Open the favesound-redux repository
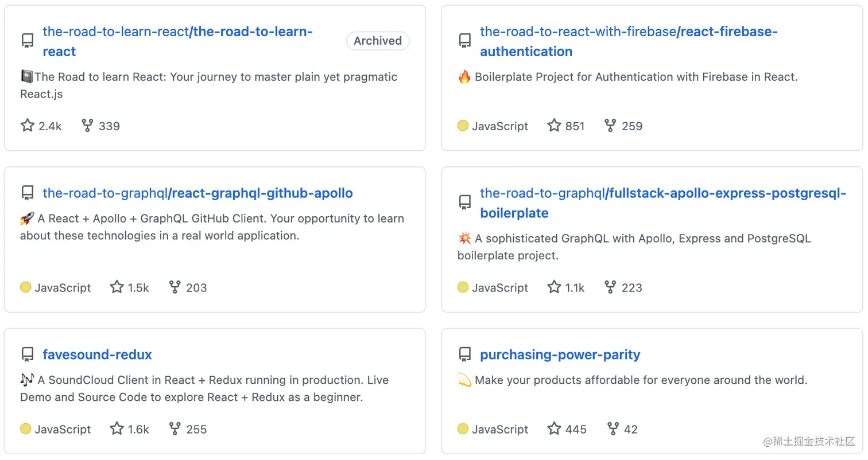 pyautogui.click(x=97, y=354)
